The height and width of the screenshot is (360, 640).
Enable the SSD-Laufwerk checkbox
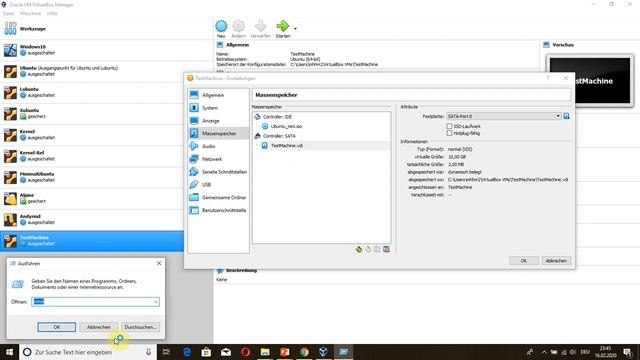[x=449, y=127]
